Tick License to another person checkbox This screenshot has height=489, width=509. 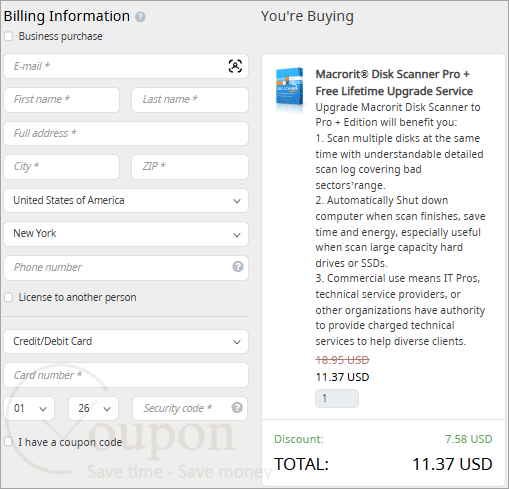click(x=8, y=297)
